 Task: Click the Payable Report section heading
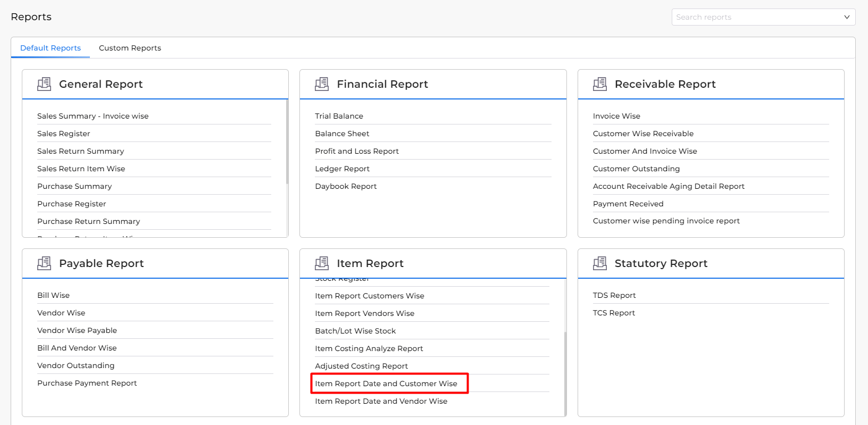click(102, 263)
